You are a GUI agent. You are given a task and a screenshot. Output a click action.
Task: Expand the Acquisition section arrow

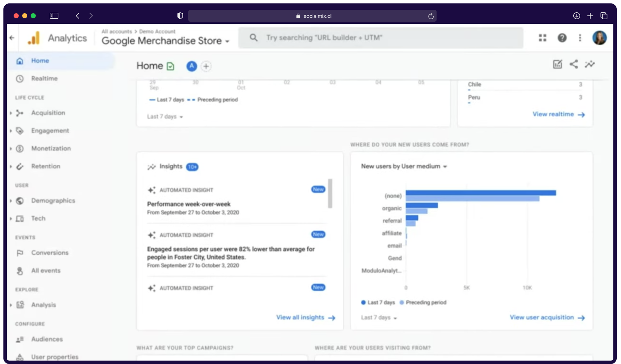11,113
